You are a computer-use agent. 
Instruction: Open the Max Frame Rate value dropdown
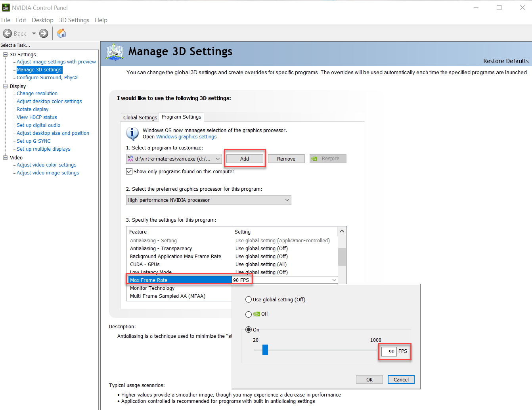click(x=334, y=280)
